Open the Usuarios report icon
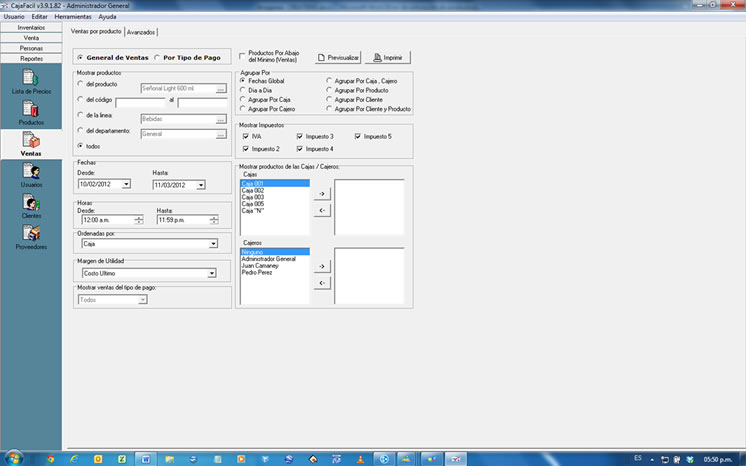Screen dimensions: 746x466 coord(30,176)
